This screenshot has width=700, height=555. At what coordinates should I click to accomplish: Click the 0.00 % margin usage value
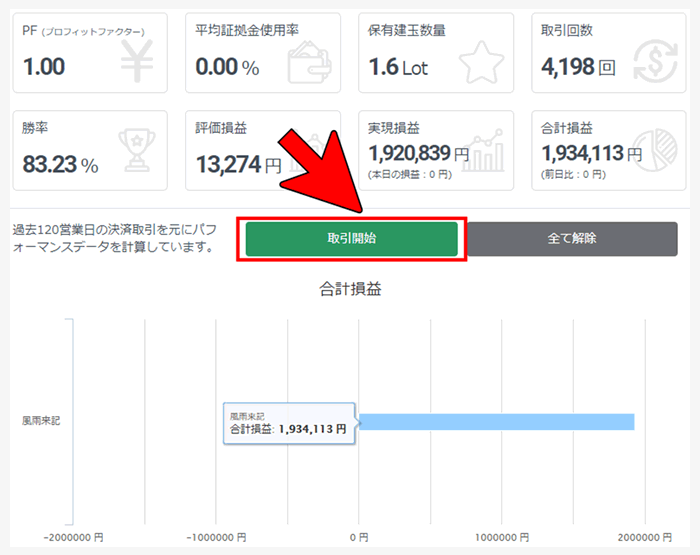click(x=227, y=67)
